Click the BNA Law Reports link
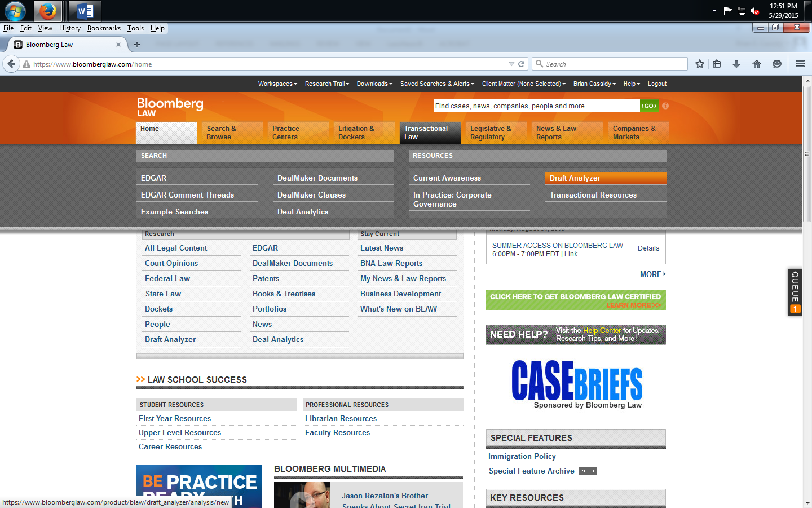The height and width of the screenshot is (508, 812). [x=391, y=263]
